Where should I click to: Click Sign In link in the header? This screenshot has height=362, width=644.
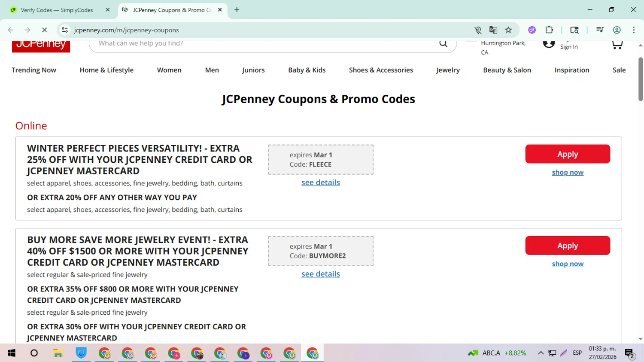tap(569, 47)
